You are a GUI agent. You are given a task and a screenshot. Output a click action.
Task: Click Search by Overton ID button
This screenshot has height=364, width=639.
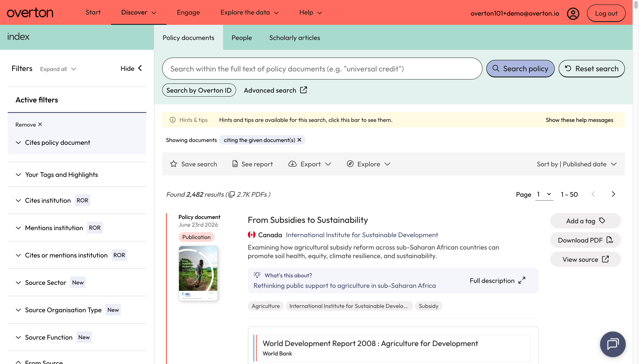pyautogui.click(x=199, y=90)
